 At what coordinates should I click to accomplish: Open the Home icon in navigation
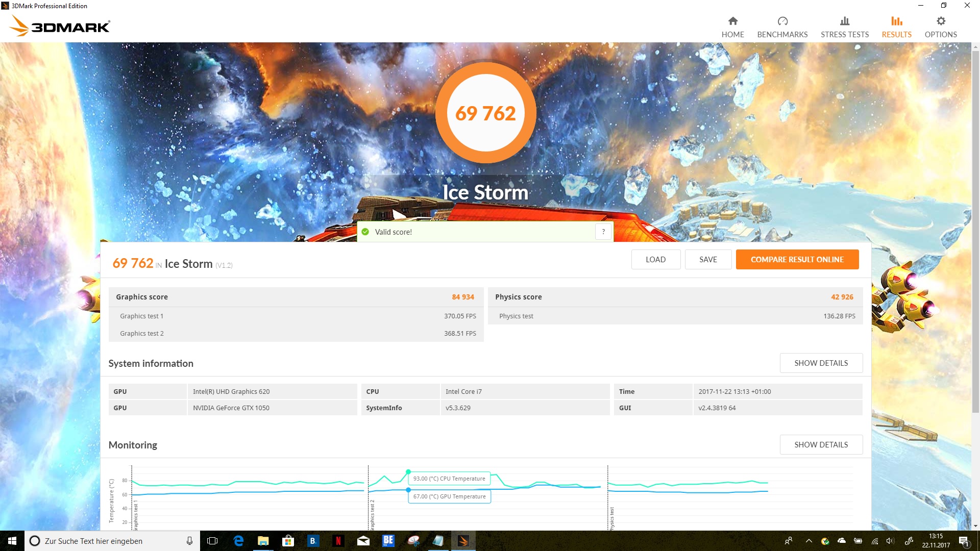[x=732, y=21]
